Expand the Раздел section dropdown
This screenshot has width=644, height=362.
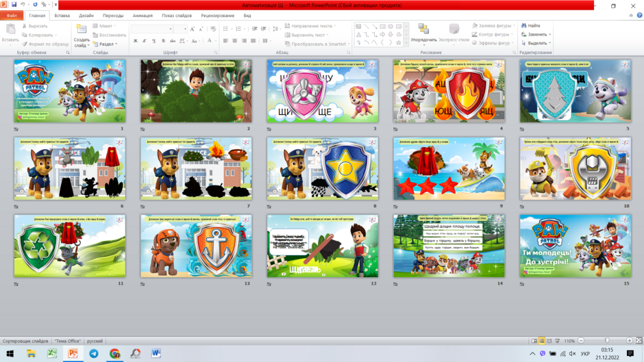pos(105,44)
